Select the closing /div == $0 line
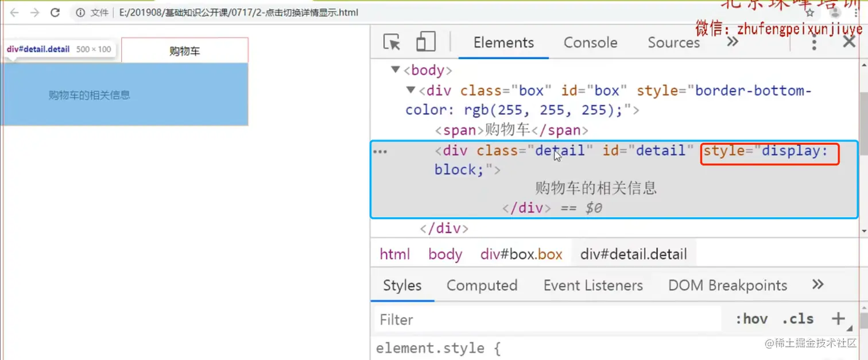The image size is (868, 360). [552, 208]
